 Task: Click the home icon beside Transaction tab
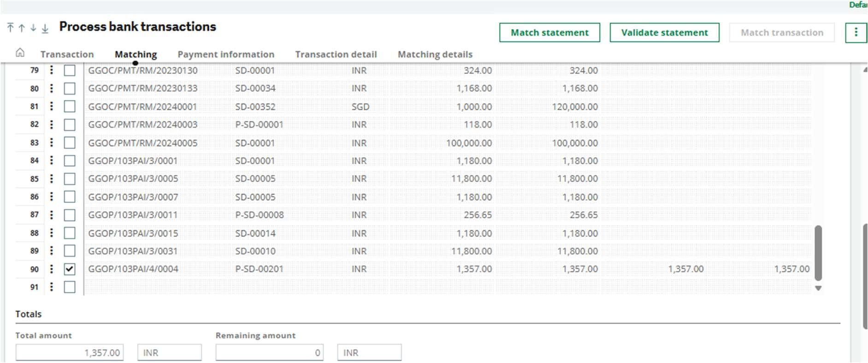point(20,53)
